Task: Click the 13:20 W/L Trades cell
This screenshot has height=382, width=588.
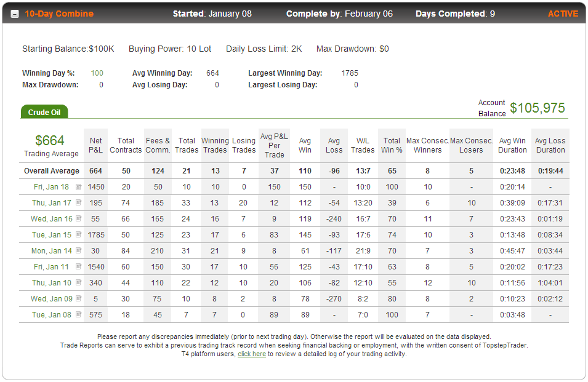Action: [363, 203]
